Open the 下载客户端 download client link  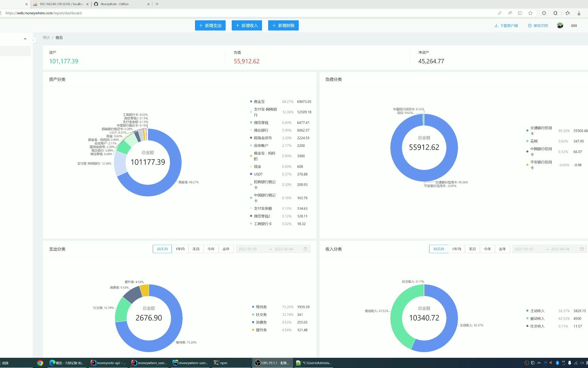[506, 26]
